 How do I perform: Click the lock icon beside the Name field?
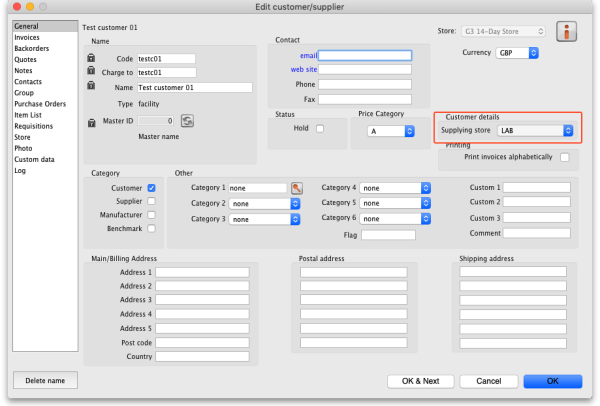(93, 88)
